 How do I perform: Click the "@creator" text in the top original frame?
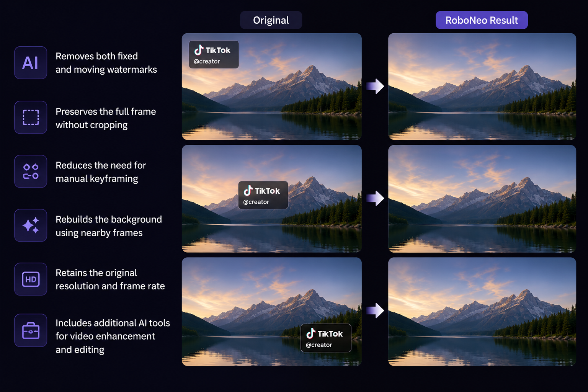pyautogui.click(x=207, y=62)
